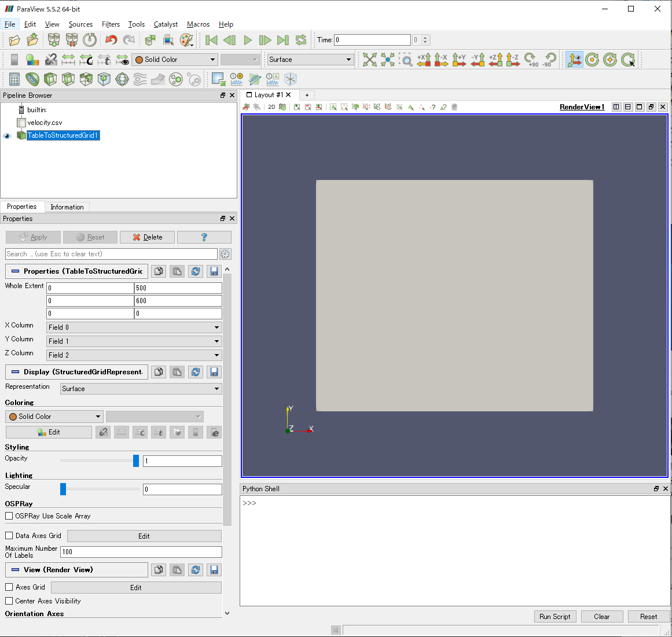Image resolution: width=672 pixels, height=637 pixels.
Task: Toggle visibility of TableToStructuredGrid1
Action: (x=6, y=135)
